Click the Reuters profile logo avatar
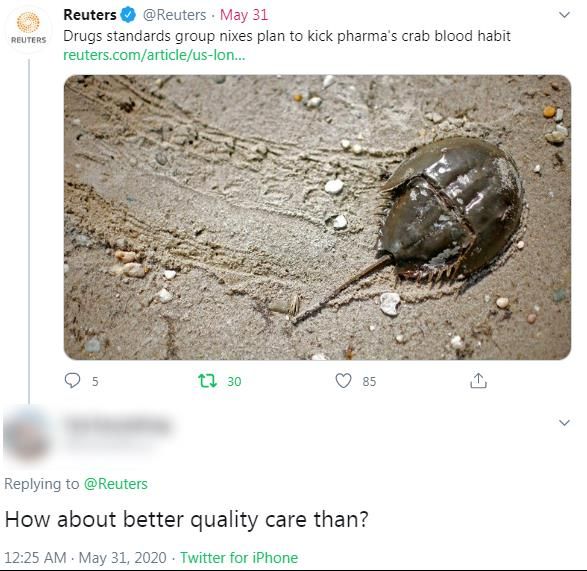Image resolution: width=587 pixels, height=571 pixels. coord(28,29)
